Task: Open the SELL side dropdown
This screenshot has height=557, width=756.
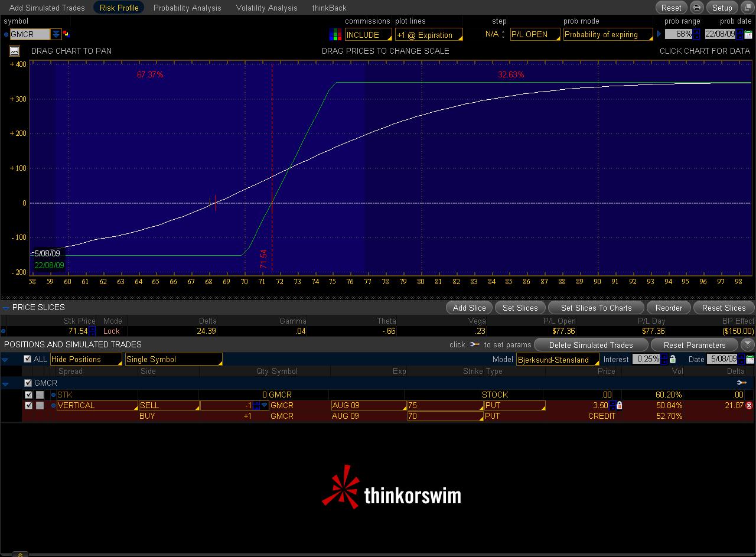Action: [169, 406]
